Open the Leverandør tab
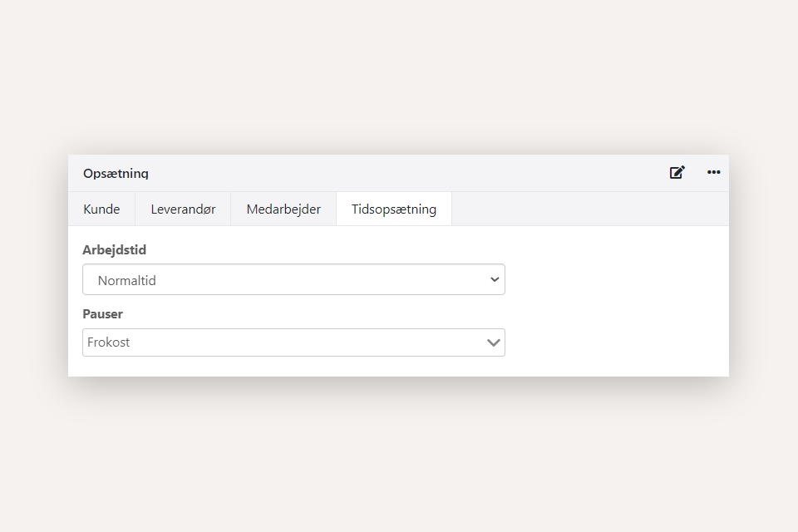This screenshot has height=532, width=798. (182, 209)
